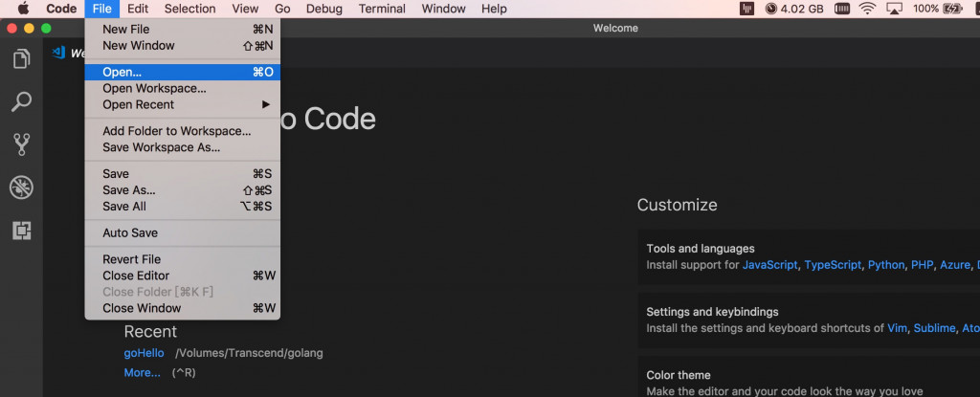Choose Save Workspace As...
Screen dimensions: 980x397
(x=183, y=147)
